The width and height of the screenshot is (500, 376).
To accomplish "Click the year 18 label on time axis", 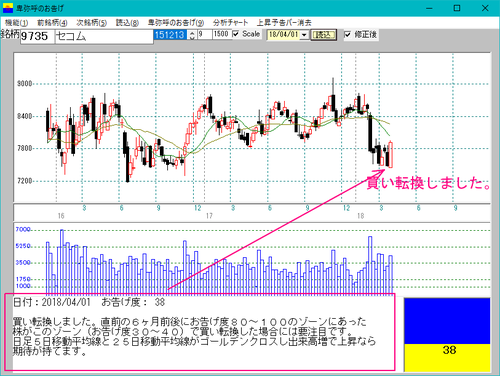I will coord(360,216).
